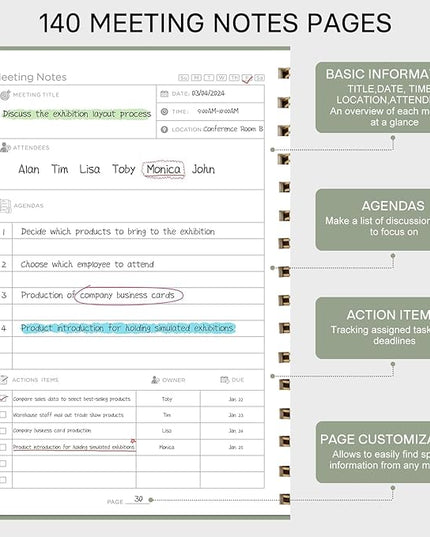Click the clock icon beside TIME
This screenshot has height=537, width=430.
pos(164,112)
